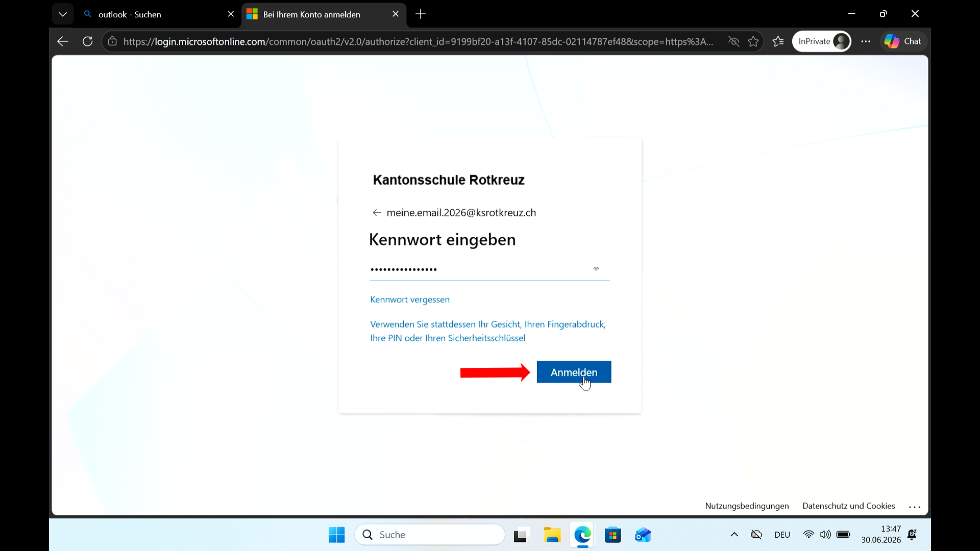Open clock and date 13:47

click(x=881, y=535)
